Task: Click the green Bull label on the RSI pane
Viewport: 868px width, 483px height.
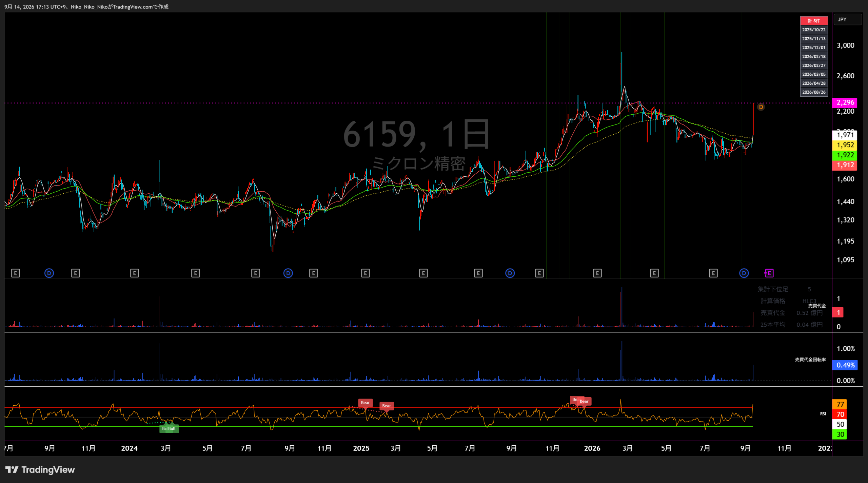Action: 170,428
